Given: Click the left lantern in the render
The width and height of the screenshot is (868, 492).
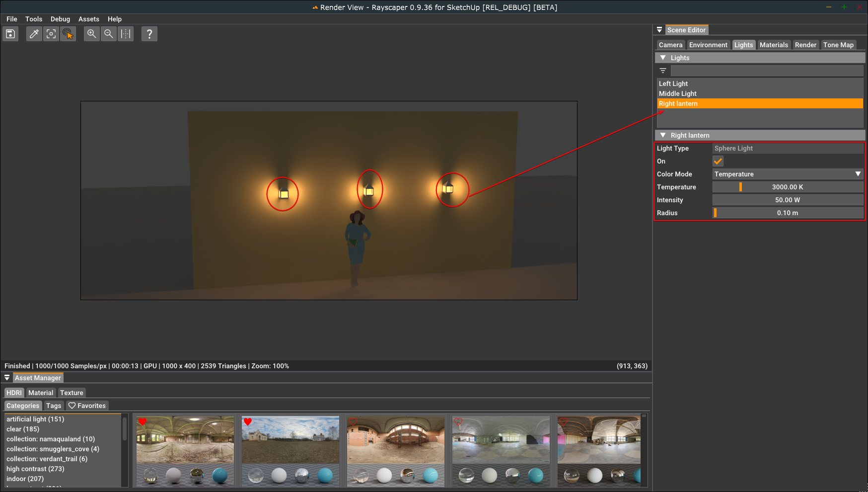Looking at the screenshot, I should 284,193.
